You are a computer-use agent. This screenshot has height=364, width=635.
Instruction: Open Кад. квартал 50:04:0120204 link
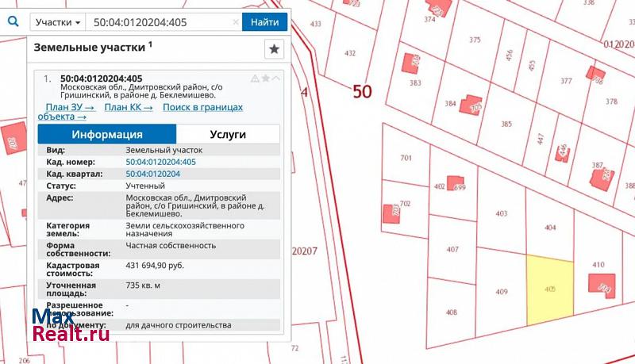tap(152, 174)
